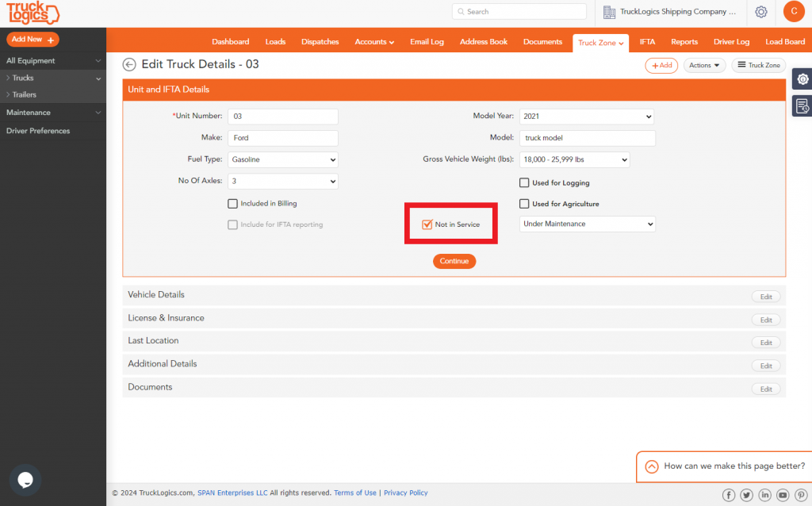The image size is (812, 506).
Task: Open the Gross Vehicle Weight dropdown
Action: tap(574, 159)
